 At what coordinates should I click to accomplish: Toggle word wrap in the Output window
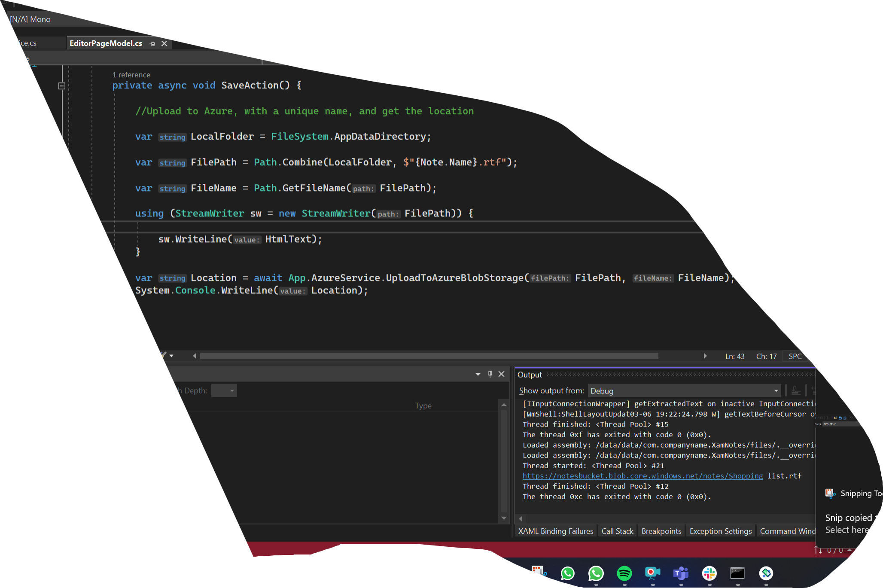tap(814, 390)
